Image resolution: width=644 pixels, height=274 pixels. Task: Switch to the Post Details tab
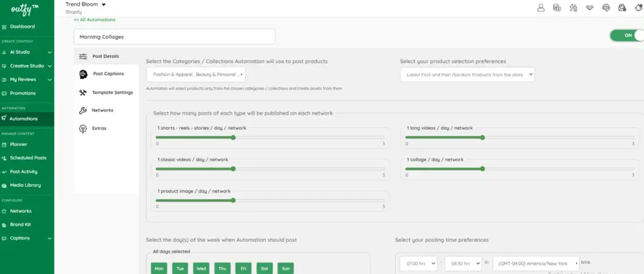point(106,56)
